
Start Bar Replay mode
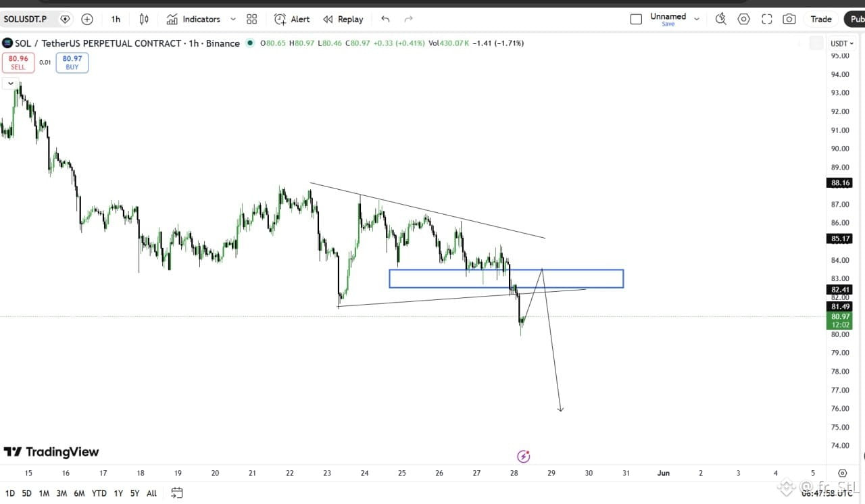(x=343, y=19)
